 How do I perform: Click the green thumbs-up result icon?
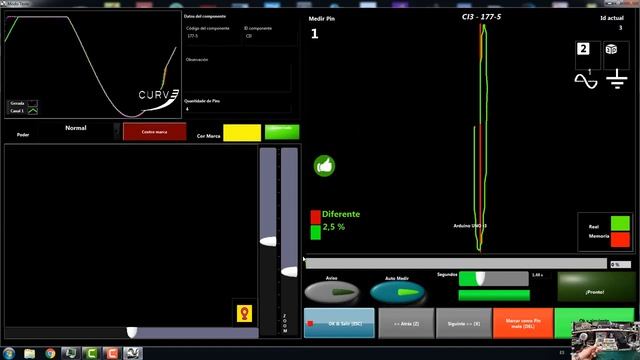click(324, 166)
